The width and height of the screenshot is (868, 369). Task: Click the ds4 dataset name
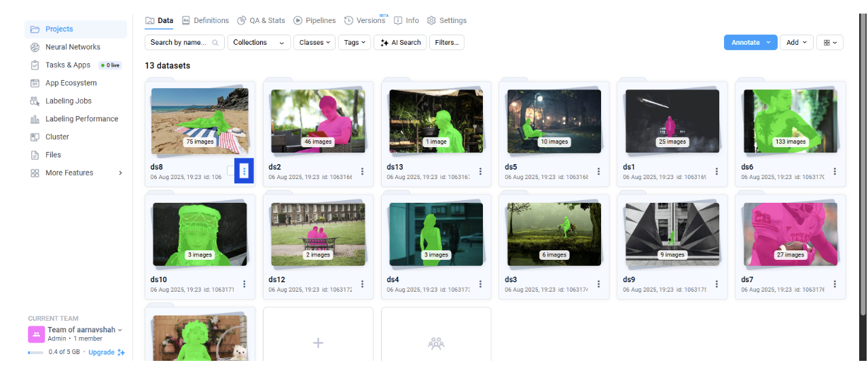[x=393, y=279]
